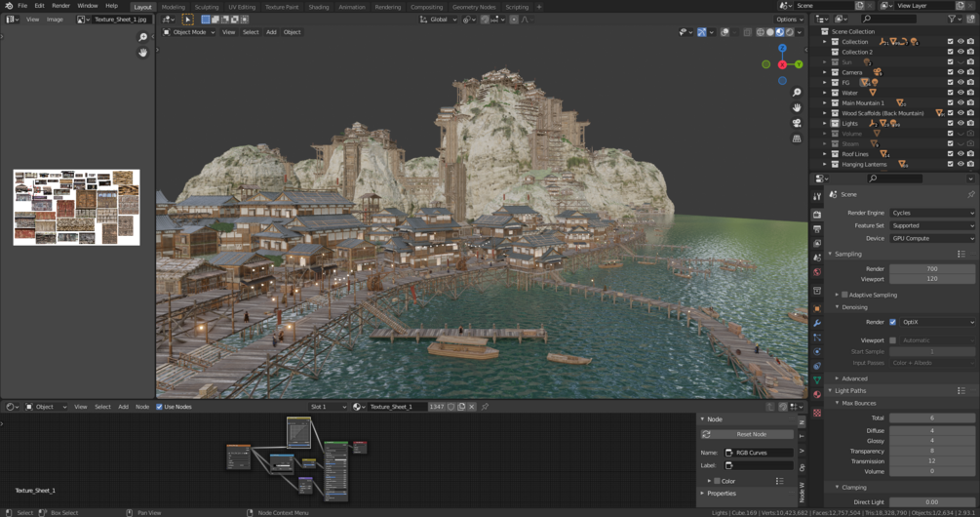The height and width of the screenshot is (517, 980).
Task: Click the Reset Node button
Action: point(751,434)
